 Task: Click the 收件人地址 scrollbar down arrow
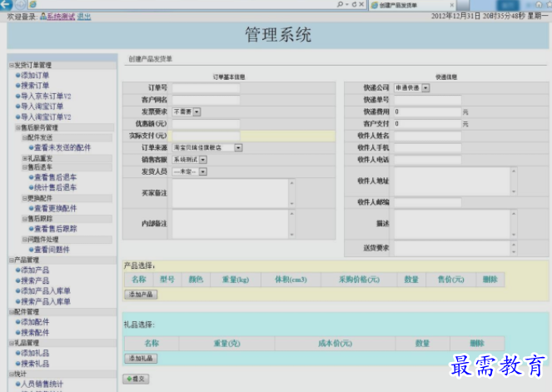(x=514, y=191)
